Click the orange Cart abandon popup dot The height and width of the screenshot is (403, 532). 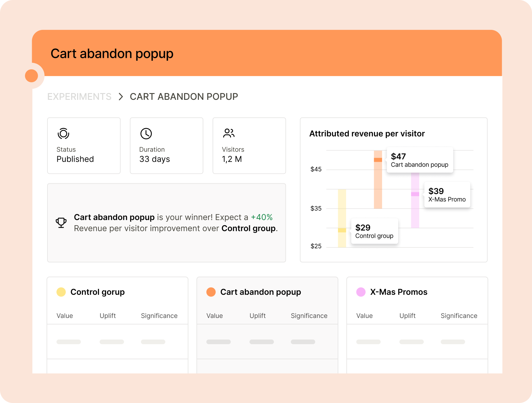(211, 292)
